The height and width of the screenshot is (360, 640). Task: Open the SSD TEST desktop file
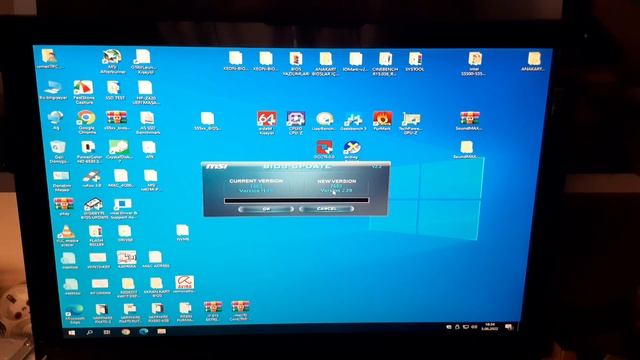pyautogui.click(x=114, y=90)
